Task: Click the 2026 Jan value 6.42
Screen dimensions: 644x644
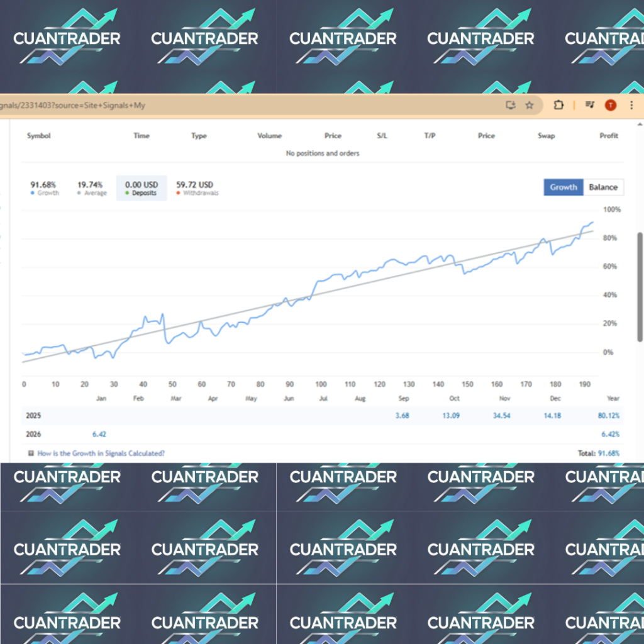Action: (99, 434)
